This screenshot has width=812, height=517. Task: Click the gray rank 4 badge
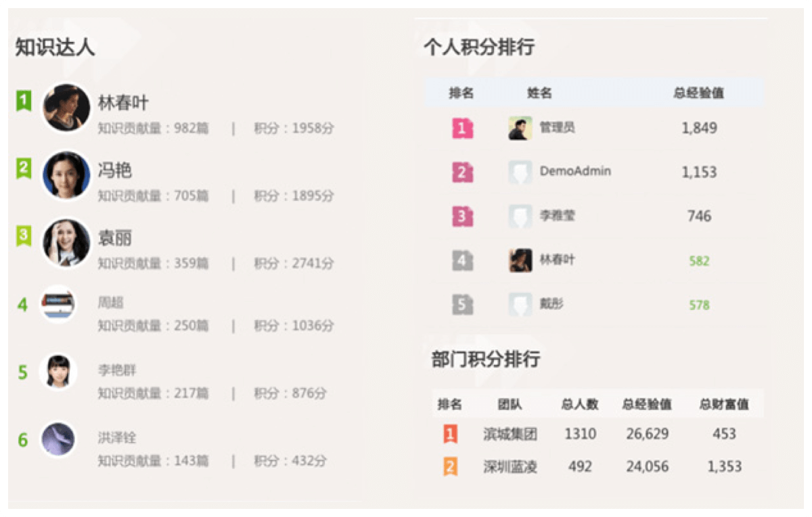pyautogui.click(x=462, y=261)
